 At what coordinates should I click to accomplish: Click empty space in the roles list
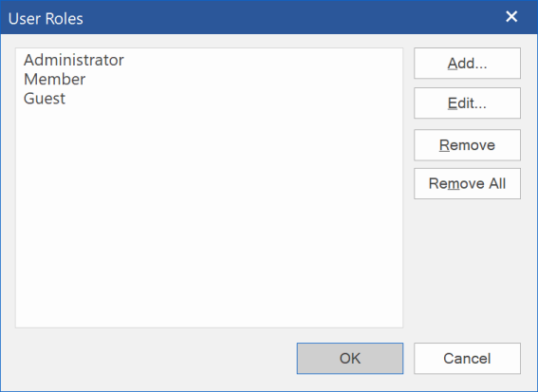click(209, 216)
